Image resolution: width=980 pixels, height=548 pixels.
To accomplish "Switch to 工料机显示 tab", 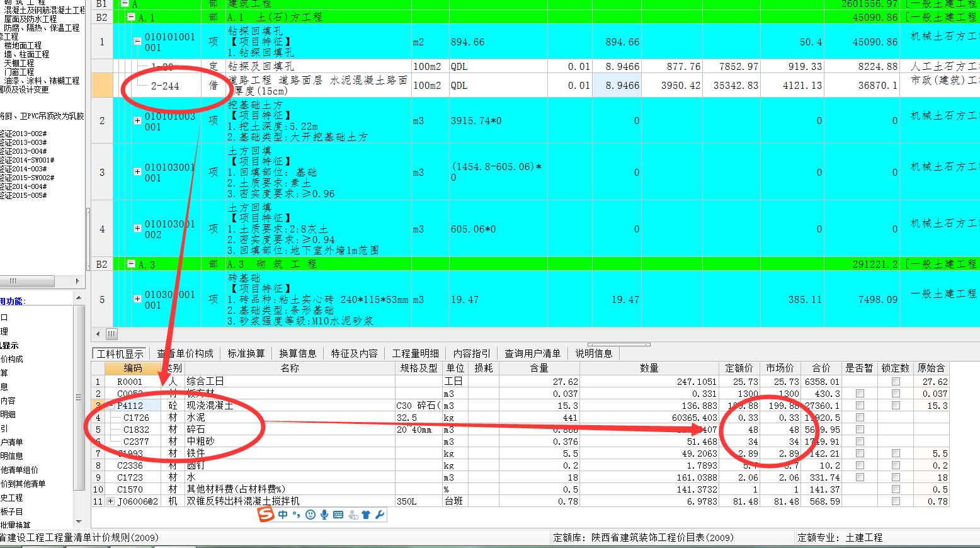I will coord(120,353).
